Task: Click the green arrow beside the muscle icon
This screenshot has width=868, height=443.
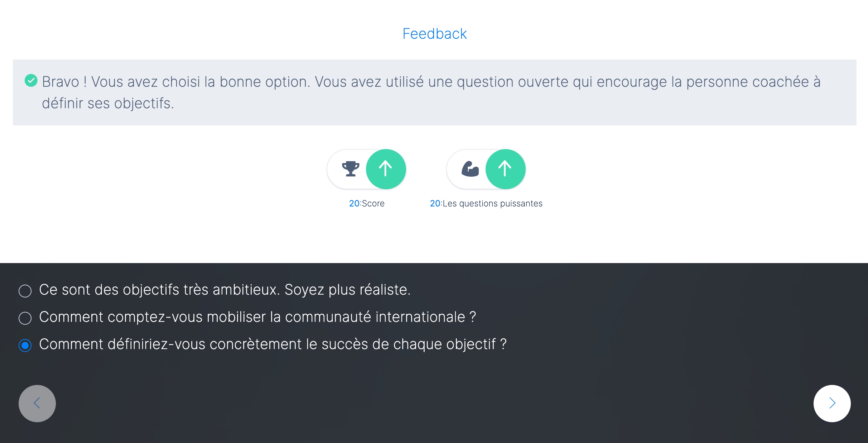Action: point(505,169)
